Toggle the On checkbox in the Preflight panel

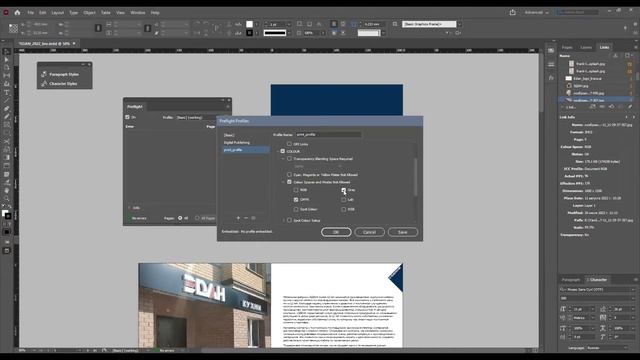click(127, 117)
